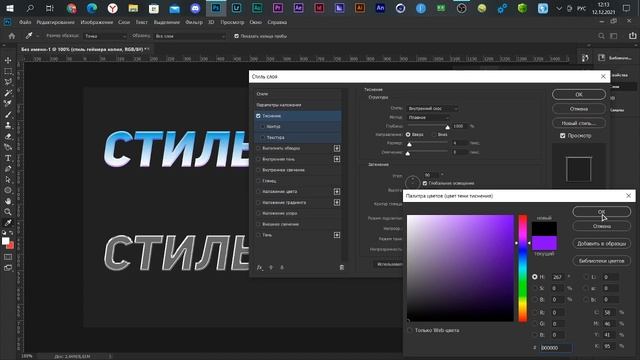The width and height of the screenshot is (640, 360).
Task: Select the Eraser tool
Action: pyautogui.click(x=8, y=136)
